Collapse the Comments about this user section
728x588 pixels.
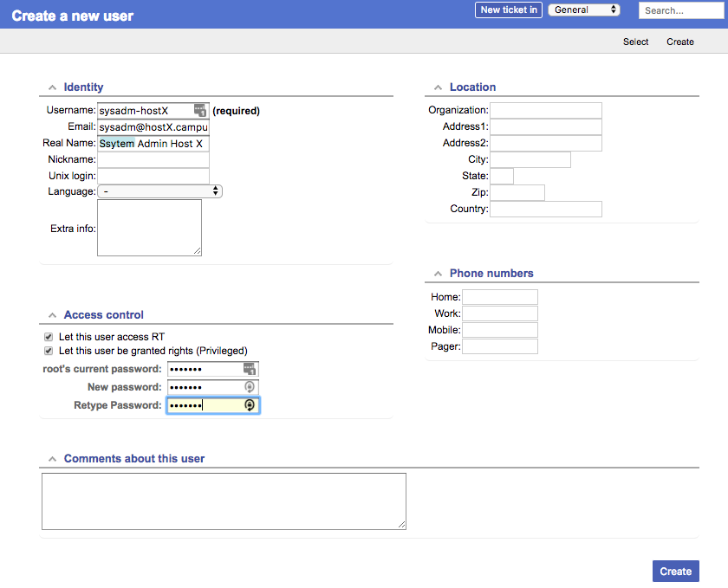click(53, 458)
